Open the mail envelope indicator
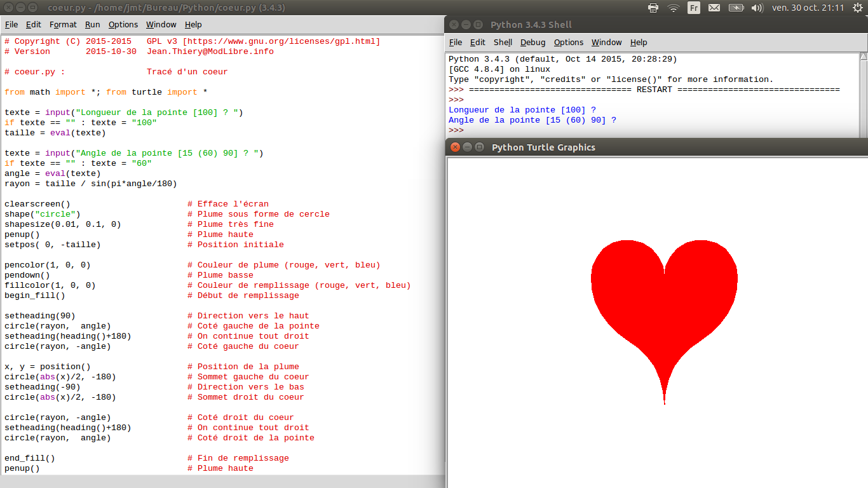Viewport: 868px width, 488px height. point(714,8)
